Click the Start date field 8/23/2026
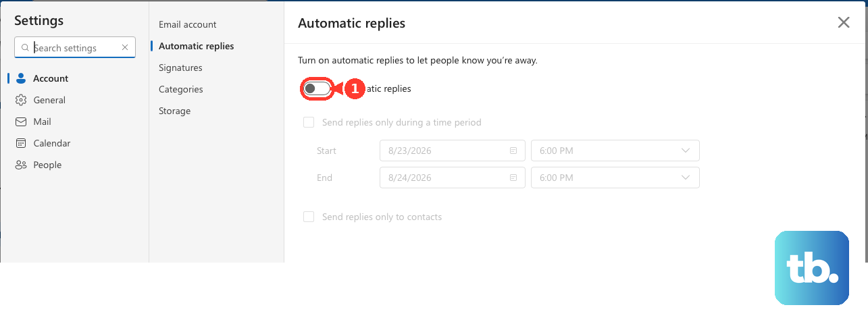868x324 pixels. (453, 151)
